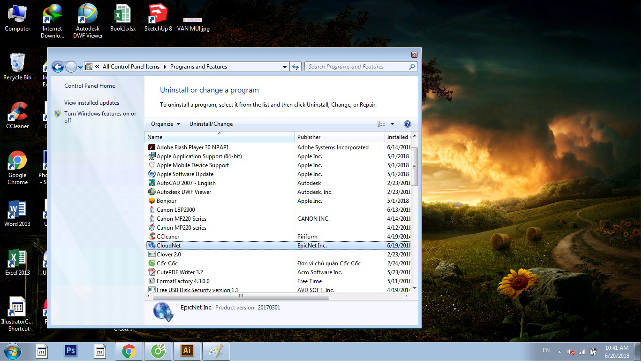
Task: Click the Uninstall/Change button
Action: tap(211, 124)
